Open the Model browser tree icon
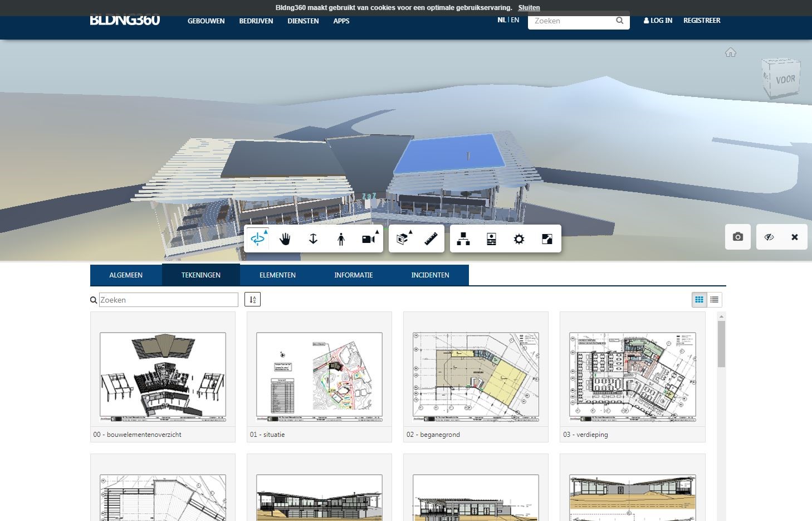Image resolution: width=812 pixels, height=521 pixels. pyautogui.click(x=463, y=239)
